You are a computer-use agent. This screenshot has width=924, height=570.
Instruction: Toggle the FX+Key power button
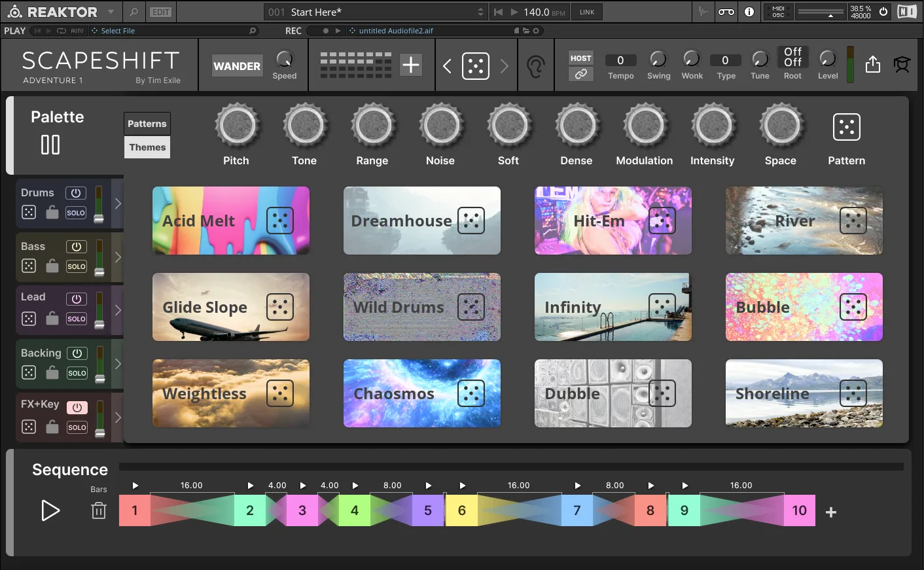coord(77,407)
